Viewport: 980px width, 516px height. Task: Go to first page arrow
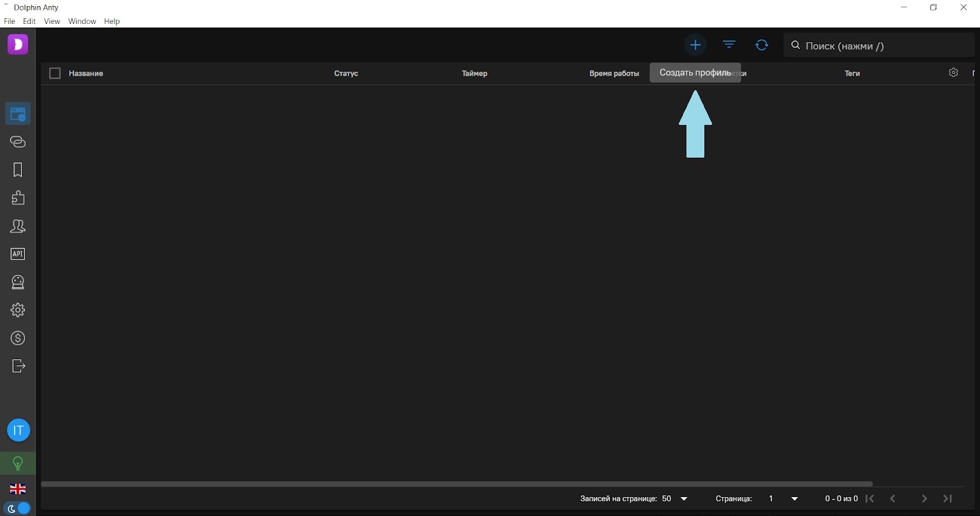pos(870,499)
